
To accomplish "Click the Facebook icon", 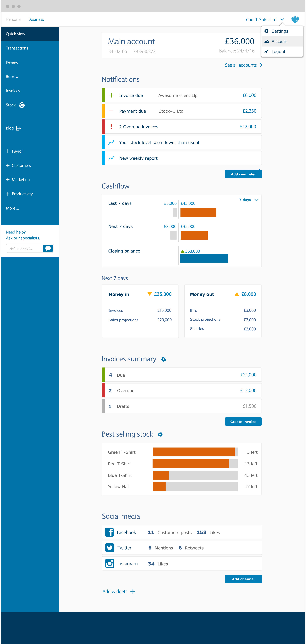I will [109, 532].
